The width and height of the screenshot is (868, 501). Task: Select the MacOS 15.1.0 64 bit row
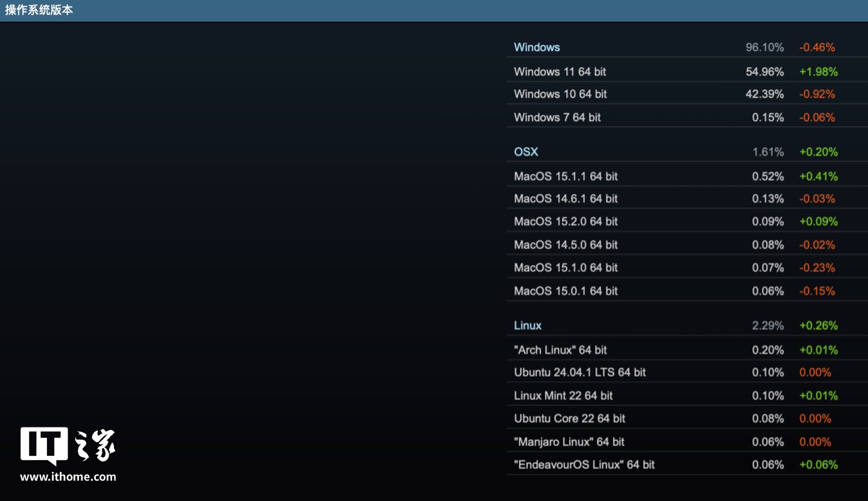coord(687,267)
